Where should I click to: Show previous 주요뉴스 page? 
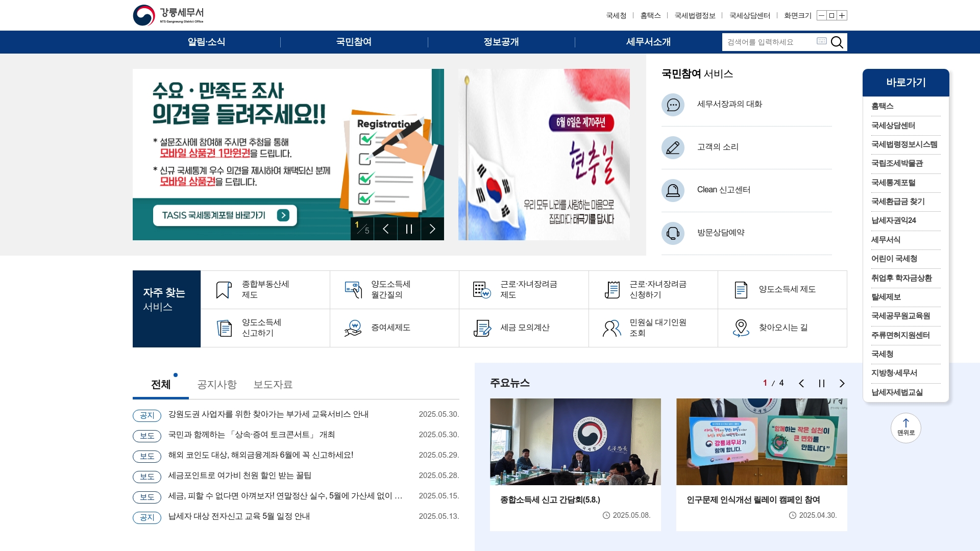pos(801,384)
